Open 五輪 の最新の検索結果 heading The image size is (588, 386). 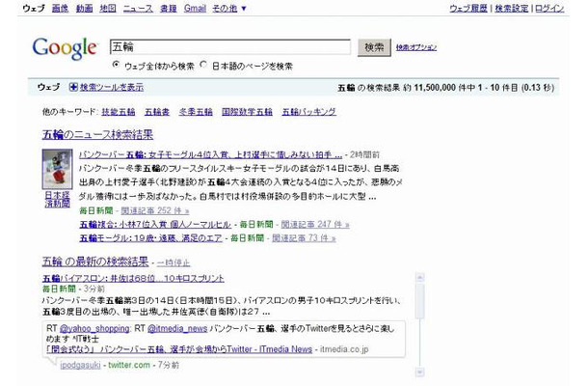(95, 262)
